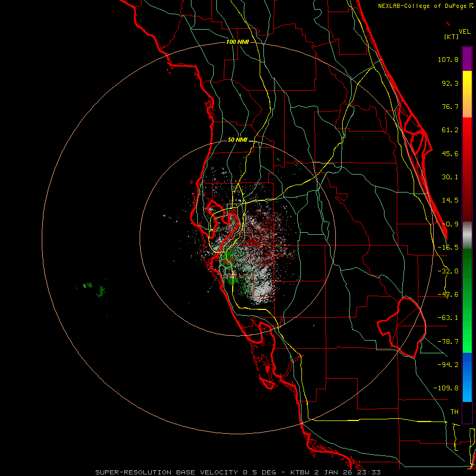Click the green echo cluster offshore in the Gulf
The width and height of the screenshot is (476, 476).
(x=101, y=291)
